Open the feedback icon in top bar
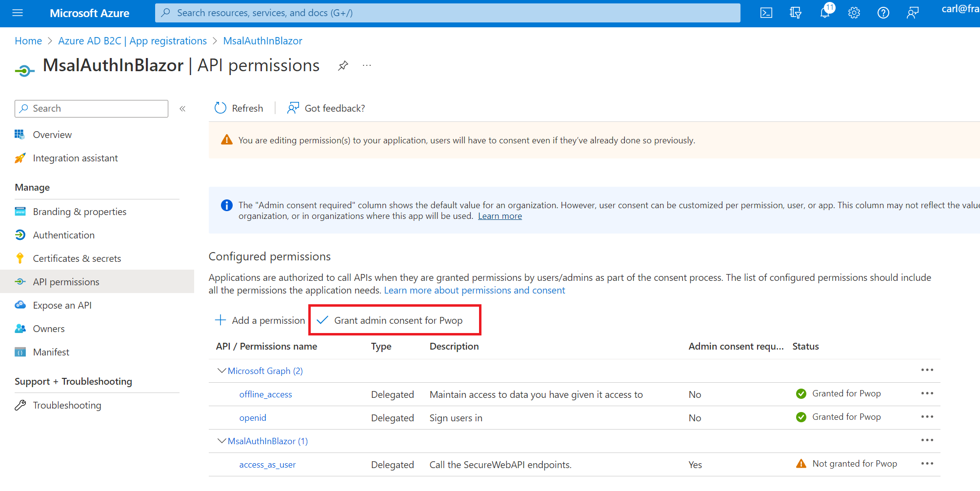 click(913, 13)
